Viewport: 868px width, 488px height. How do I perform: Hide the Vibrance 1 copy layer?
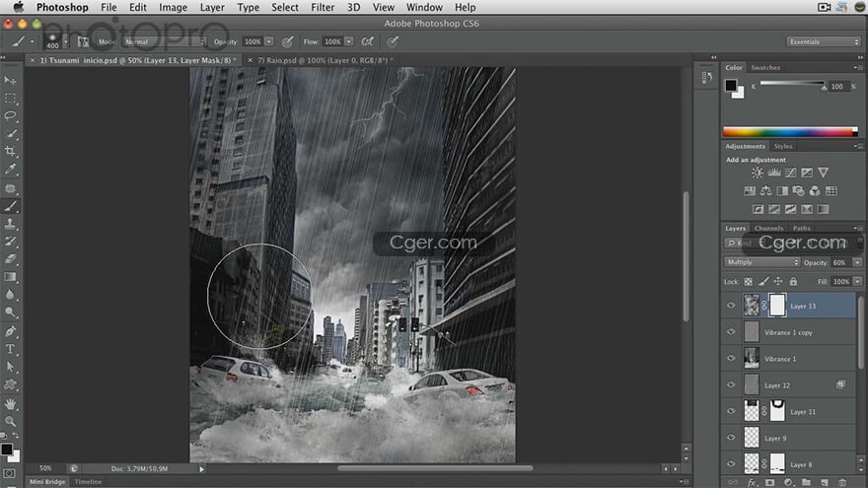731,332
